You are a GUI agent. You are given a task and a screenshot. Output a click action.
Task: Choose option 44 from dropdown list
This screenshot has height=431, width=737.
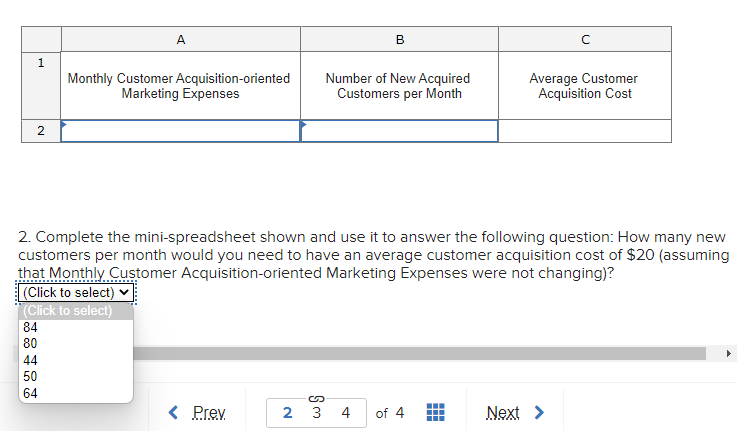point(76,360)
